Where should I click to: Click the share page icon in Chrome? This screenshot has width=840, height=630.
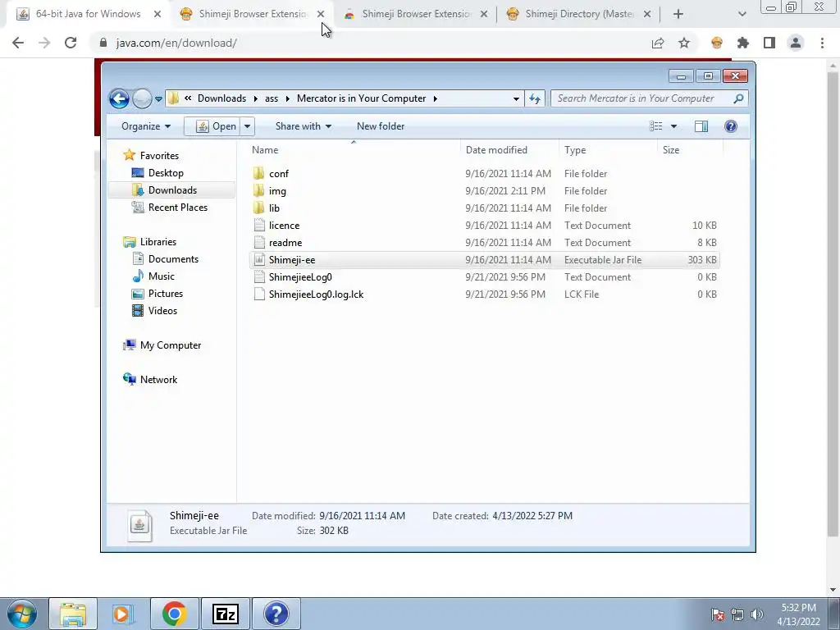[x=658, y=43]
